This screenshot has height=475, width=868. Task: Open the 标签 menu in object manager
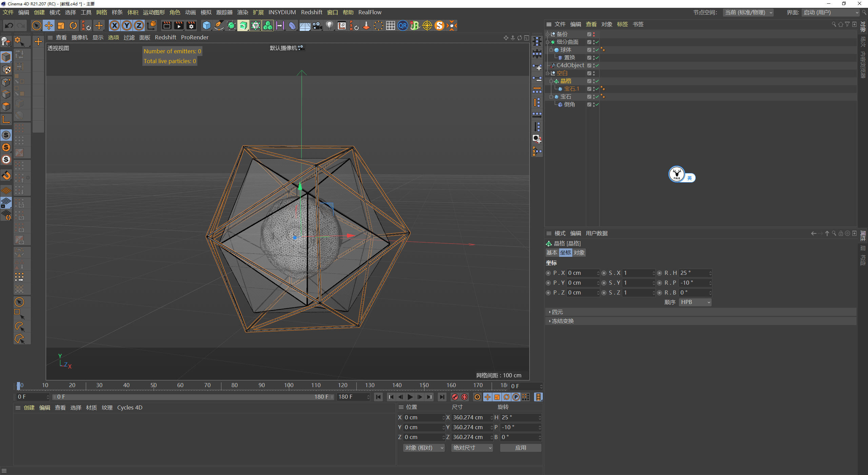pos(623,24)
